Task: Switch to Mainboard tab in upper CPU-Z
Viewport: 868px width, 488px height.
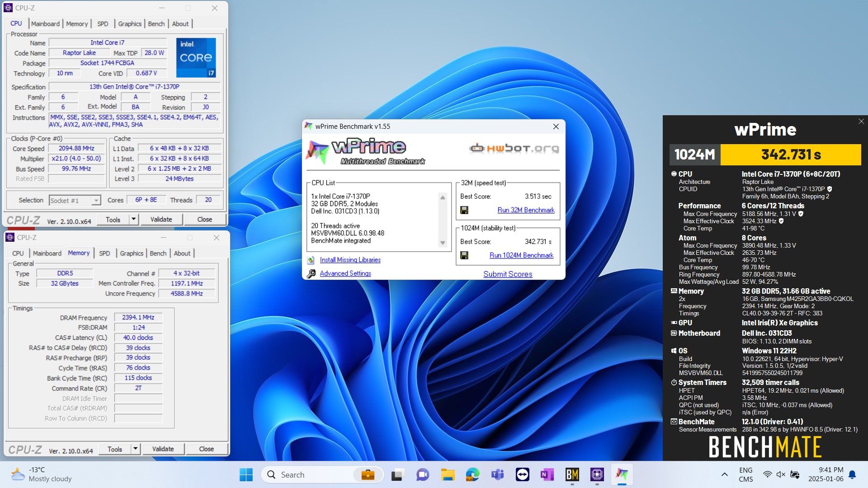Action: click(x=45, y=24)
